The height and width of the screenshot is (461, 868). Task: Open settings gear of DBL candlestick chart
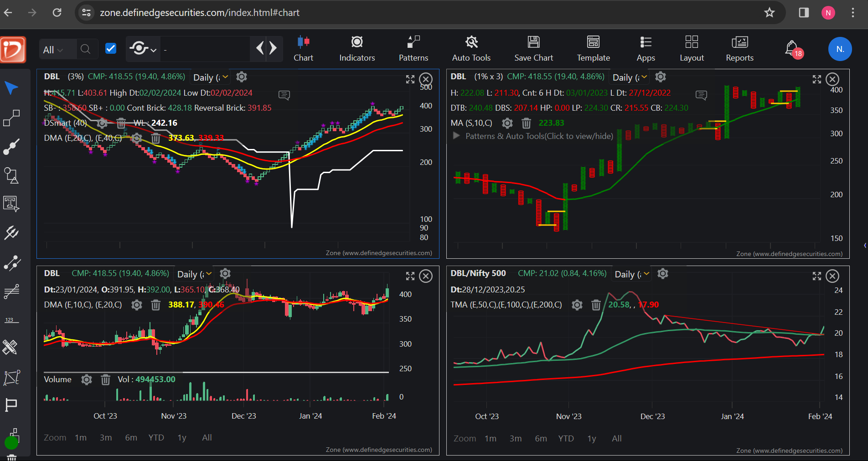[x=225, y=273]
